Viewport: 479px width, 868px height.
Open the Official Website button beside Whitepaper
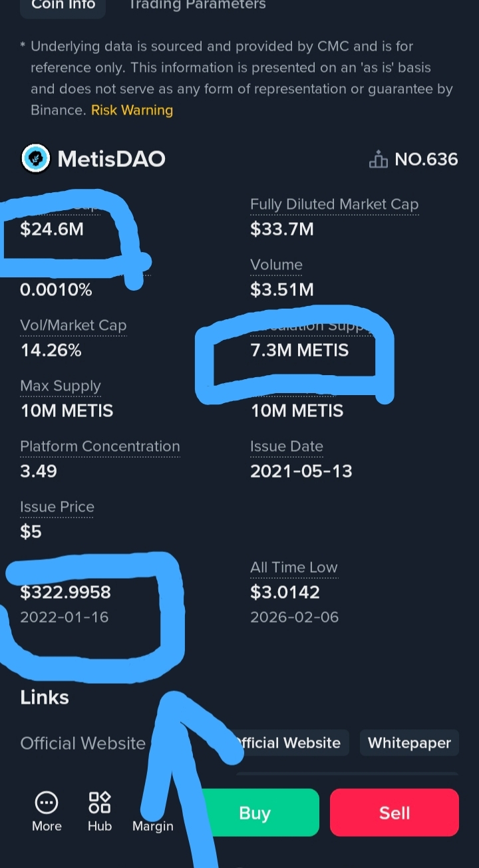click(289, 743)
